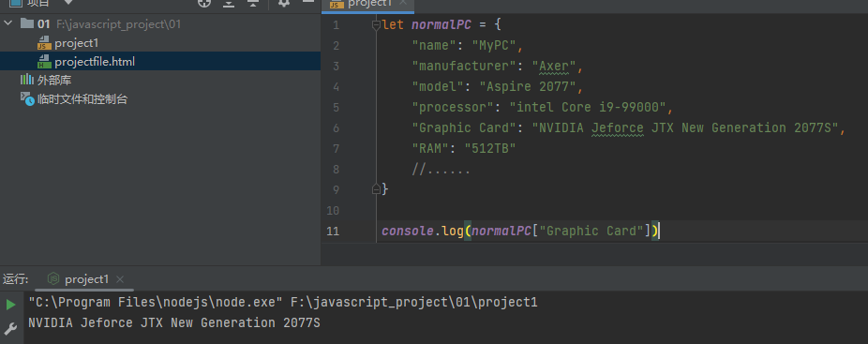Open run settings wrench icon
Screen dimensions: 868x344
click(10, 328)
